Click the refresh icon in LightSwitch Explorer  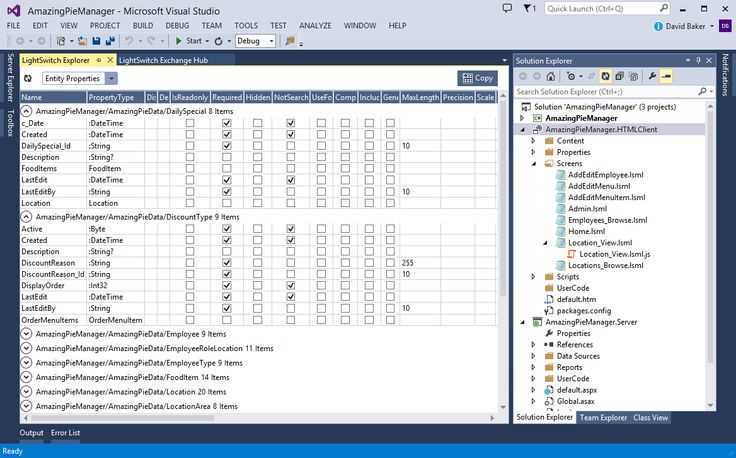coord(28,78)
